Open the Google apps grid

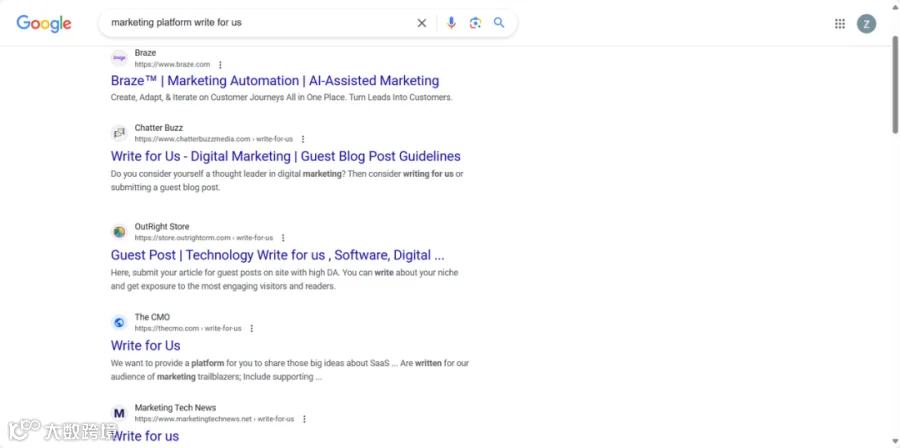[840, 24]
